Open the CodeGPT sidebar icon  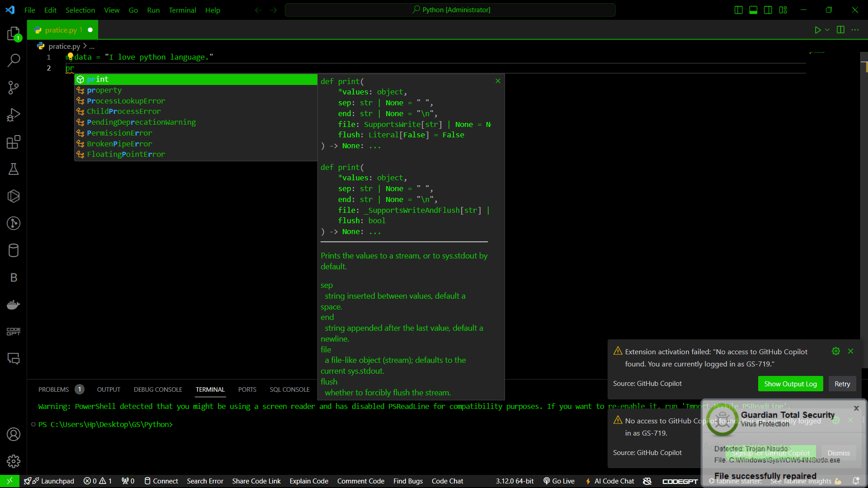pyautogui.click(x=14, y=332)
